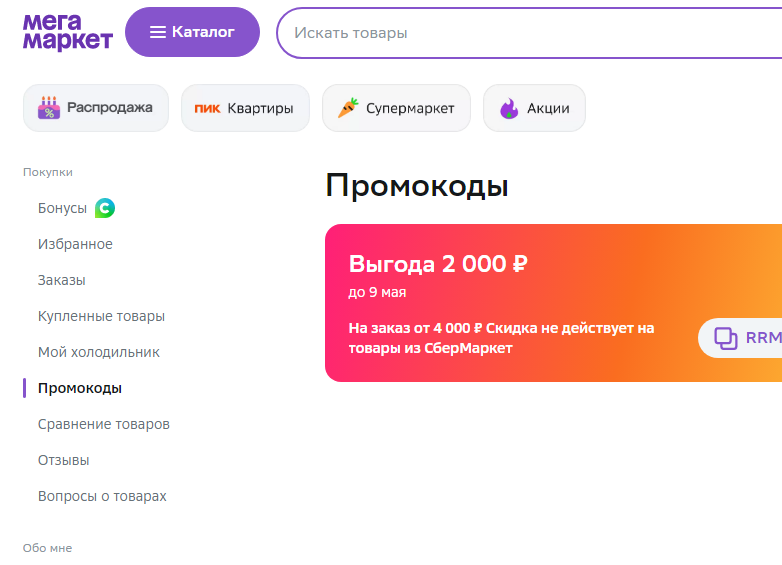Screen dimensions: 782x565
Task: Select the active Промокоды sidebar item
Action: click(80, 388)
